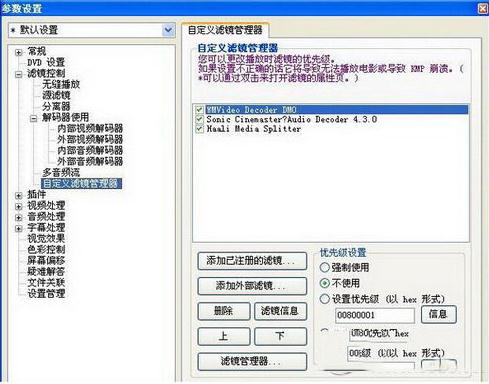The width and height of the screenshot is (489, 384).
Task: Click the 滤镜信息 button
Action: [x=280, y=311]
